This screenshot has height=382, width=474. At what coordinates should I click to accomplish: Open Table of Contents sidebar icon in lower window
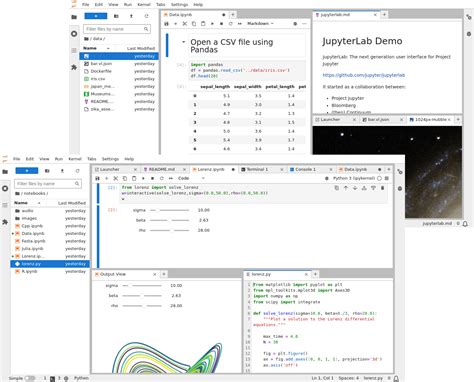click(5, 205)
